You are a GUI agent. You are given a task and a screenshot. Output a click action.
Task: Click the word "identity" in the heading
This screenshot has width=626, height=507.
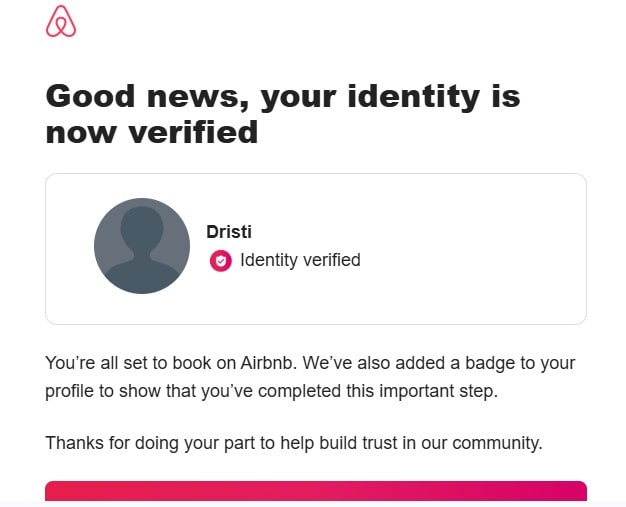(x=414, y=97)
